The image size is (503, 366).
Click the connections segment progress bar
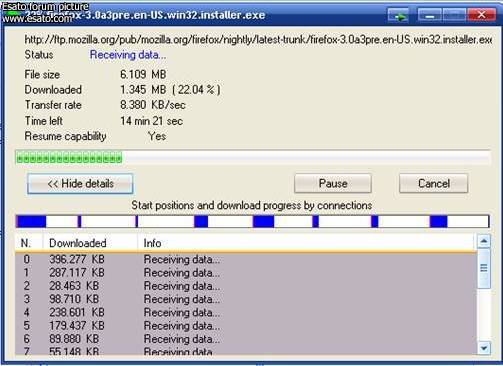tap(253, 222)
